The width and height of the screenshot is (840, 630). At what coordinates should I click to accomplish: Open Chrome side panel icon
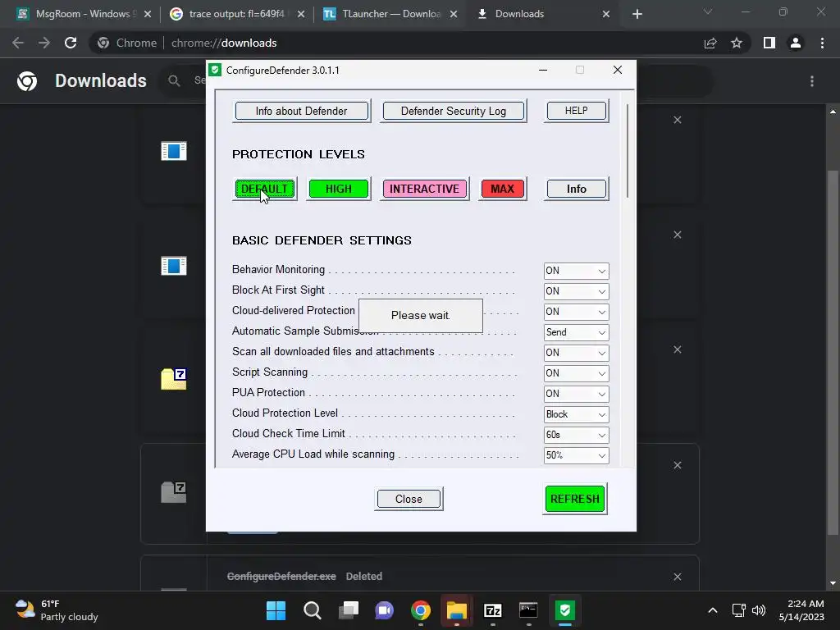(x=769, y=43)
